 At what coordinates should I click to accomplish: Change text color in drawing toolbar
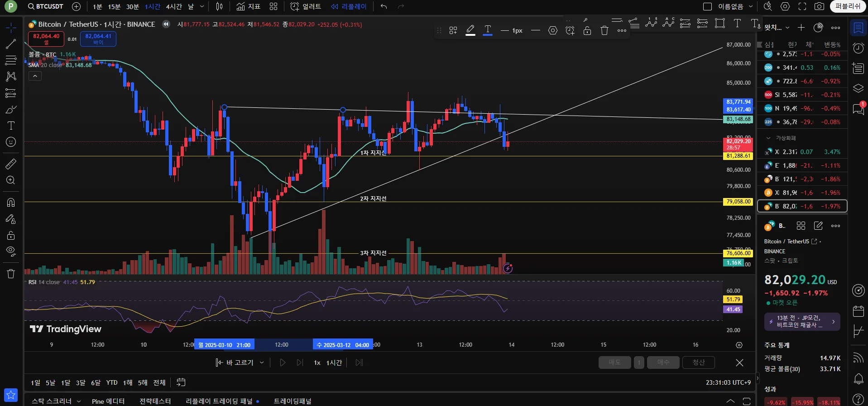488,30
